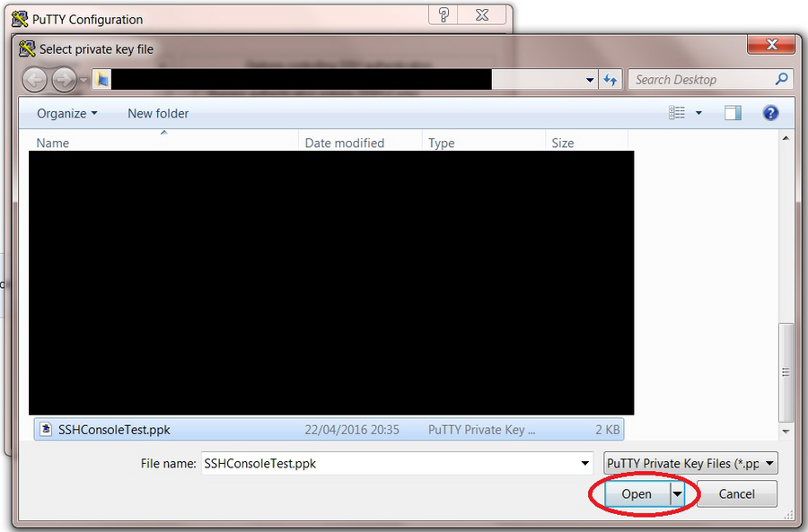Click the SSHConsoleTest.ppk file icon
Screen dimensions: 808x532
pyautogui.click(x=46, y=430)
